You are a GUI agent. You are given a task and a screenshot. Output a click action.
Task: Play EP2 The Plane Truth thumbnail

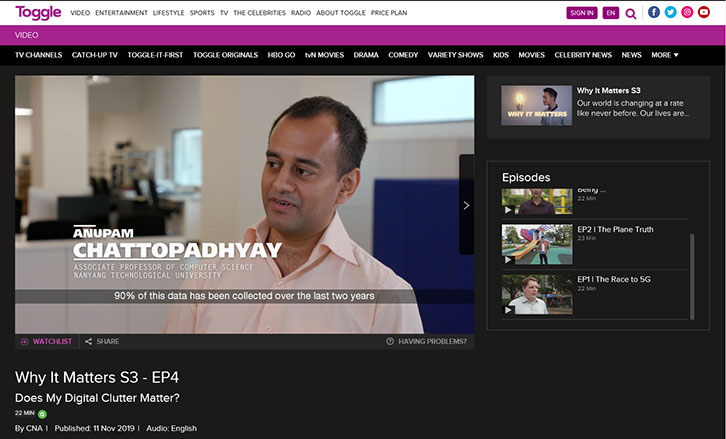tap(537, 245)
